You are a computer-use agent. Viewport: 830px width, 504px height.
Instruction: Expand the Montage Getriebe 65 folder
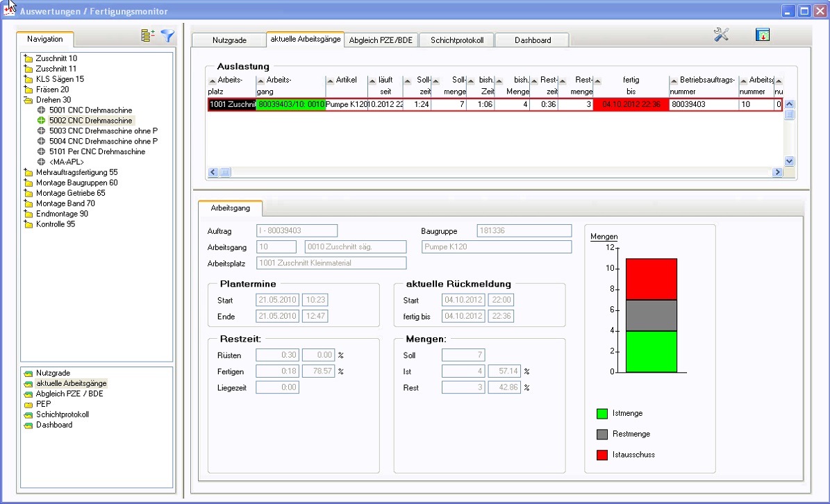(x=28, y=193)
